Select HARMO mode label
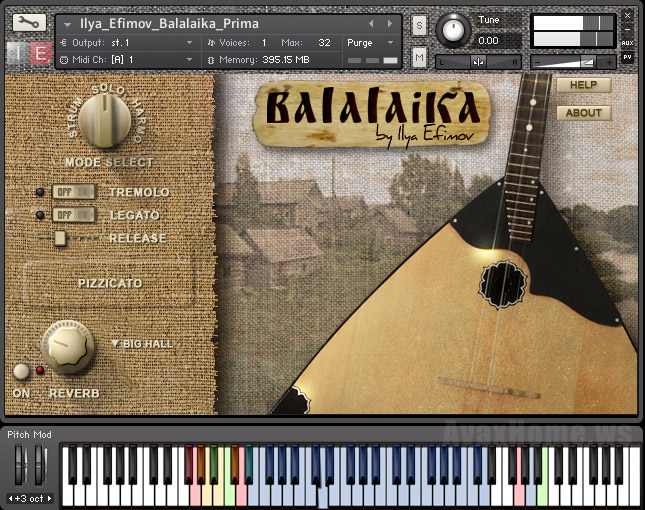Screen dimensions: 645x510 coord(139,121)
